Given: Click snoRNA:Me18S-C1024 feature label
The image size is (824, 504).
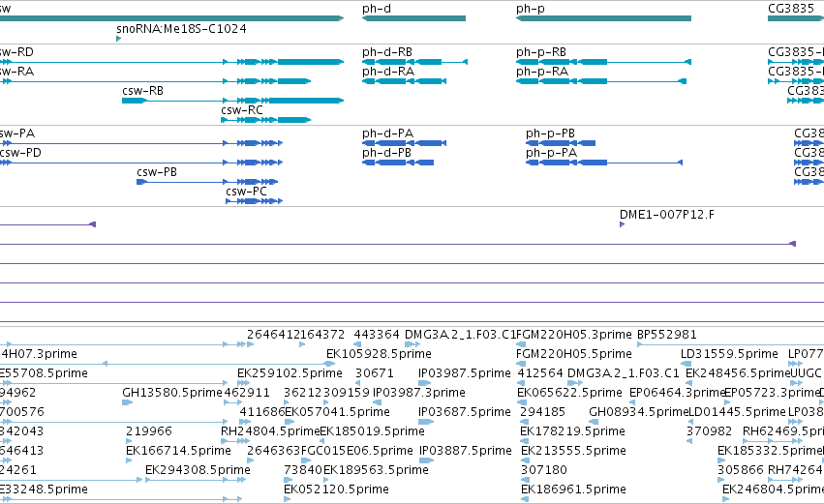Looking at the screenshot, I should [x=181, y=28].
